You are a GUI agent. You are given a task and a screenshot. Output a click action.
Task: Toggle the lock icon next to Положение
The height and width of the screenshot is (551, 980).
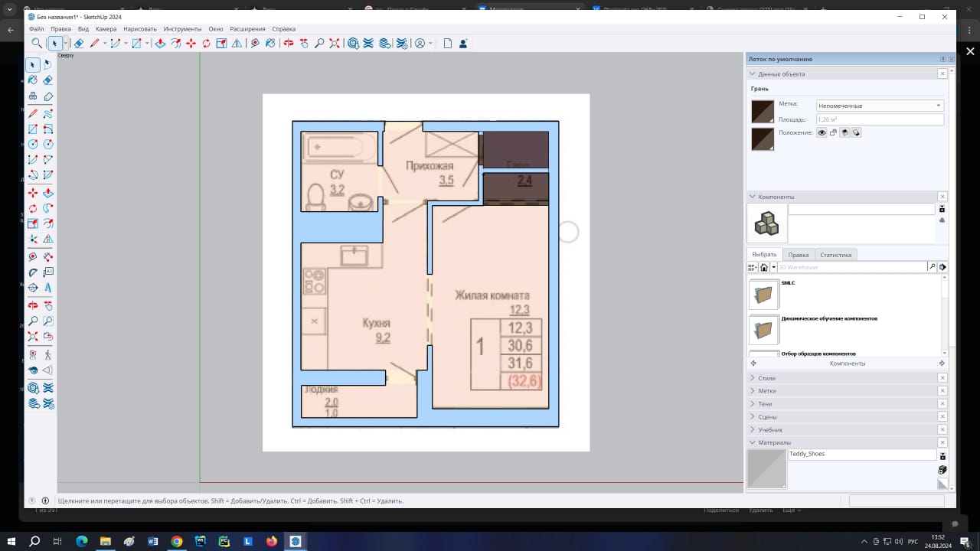pyautogui.click(x=833, y=132)
